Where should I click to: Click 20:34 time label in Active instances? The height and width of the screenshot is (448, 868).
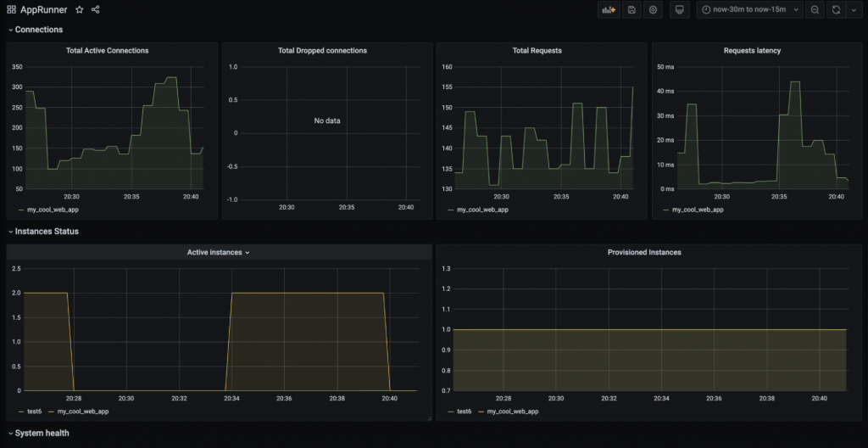pyautogui.click(x=231, y=398)
